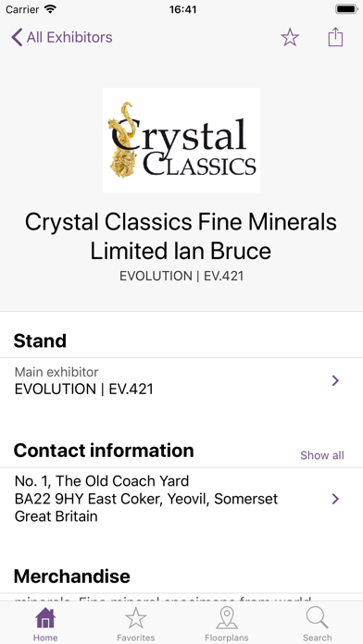
Task: Open the Old Coach Yard address
Action: pos(181,499)
